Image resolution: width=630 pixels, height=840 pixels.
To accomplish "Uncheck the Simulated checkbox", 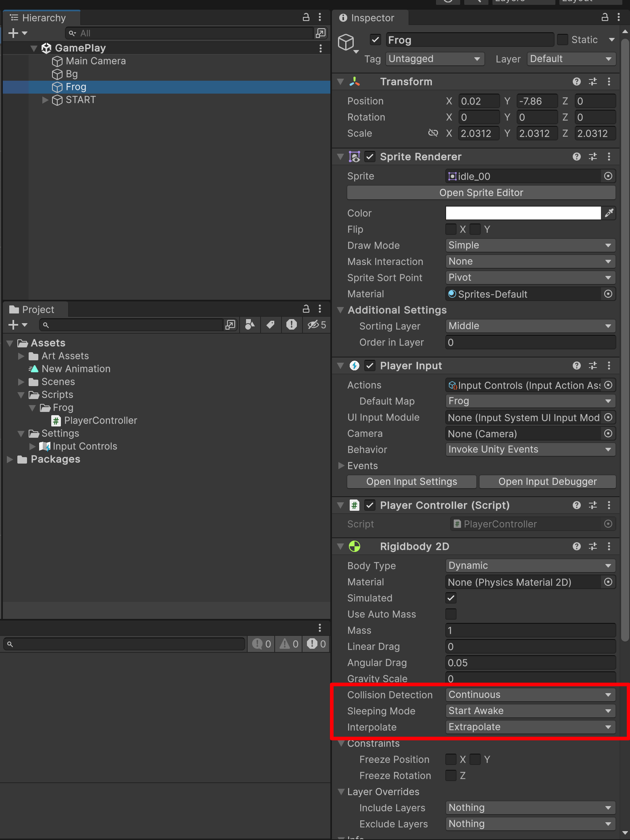I will tap(451, 598).
